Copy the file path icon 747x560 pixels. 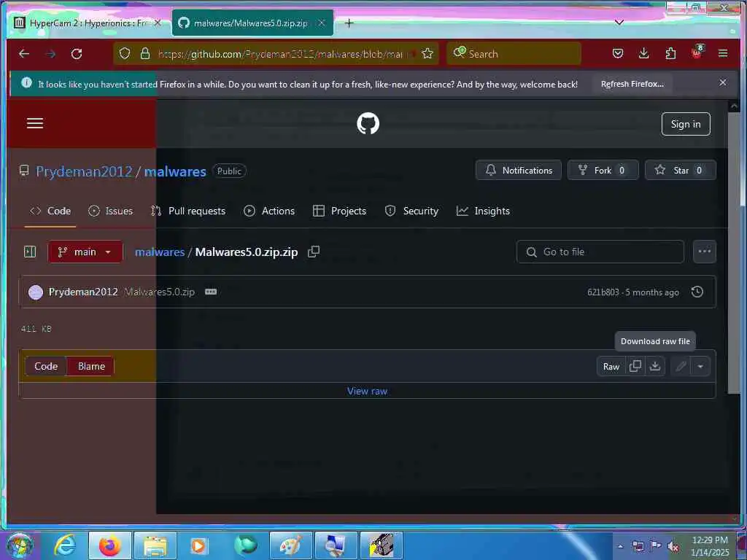point(314,252)
